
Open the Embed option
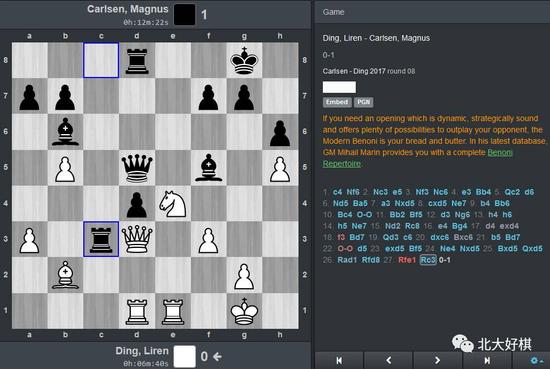click(337, 102)
